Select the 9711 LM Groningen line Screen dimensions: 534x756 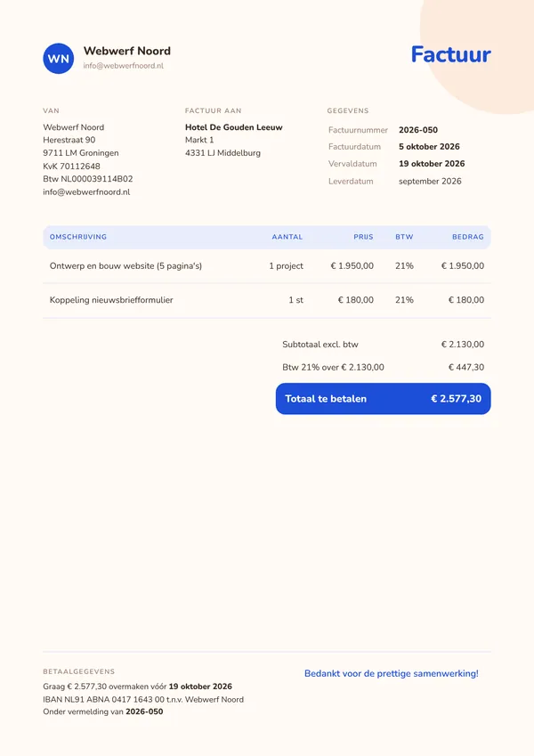(80, 153)
